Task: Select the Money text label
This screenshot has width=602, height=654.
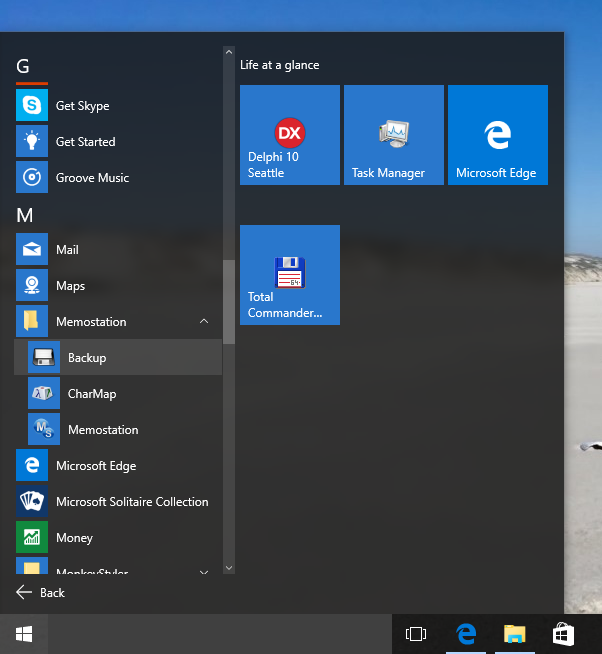Action: (74, 538)
